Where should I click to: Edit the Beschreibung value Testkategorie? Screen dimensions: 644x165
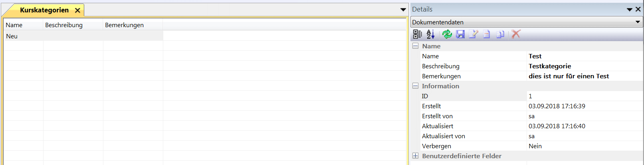click(x=549, y=66)
